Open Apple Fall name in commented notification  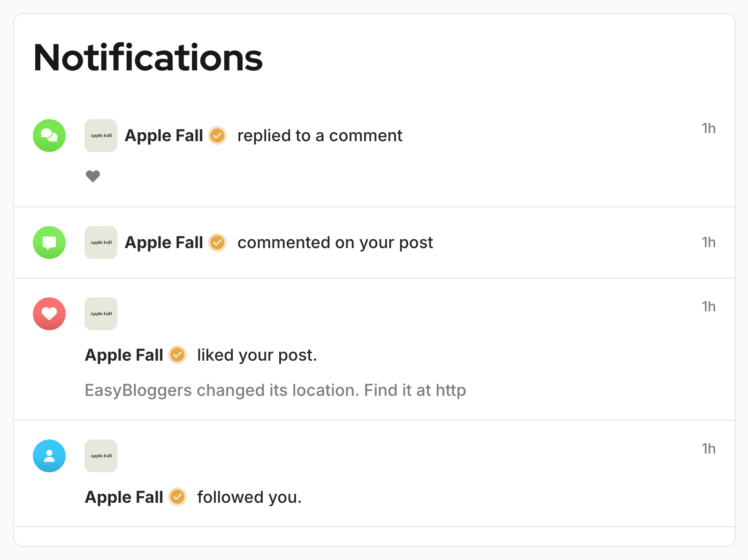[x=164, y=242]
